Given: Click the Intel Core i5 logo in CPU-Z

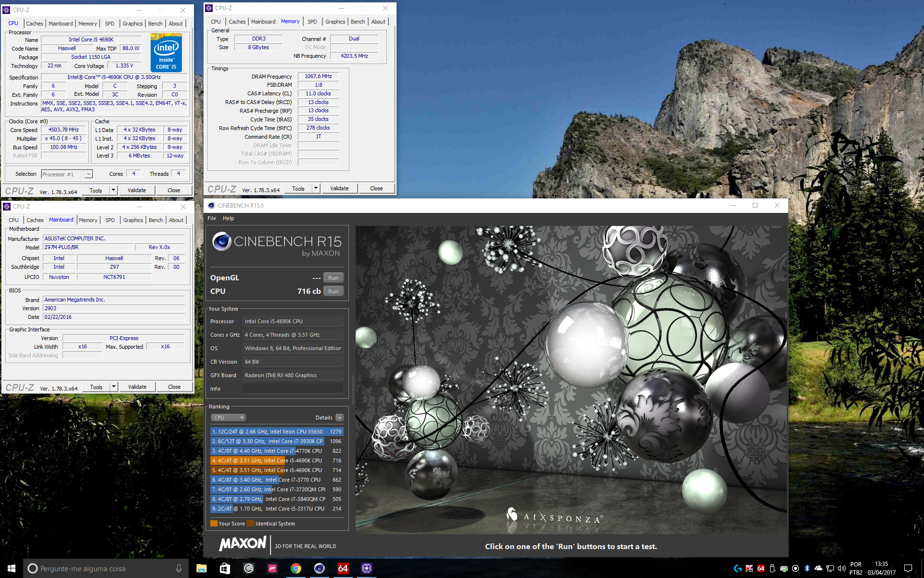Looking at the screenshot, I should 166,53.
